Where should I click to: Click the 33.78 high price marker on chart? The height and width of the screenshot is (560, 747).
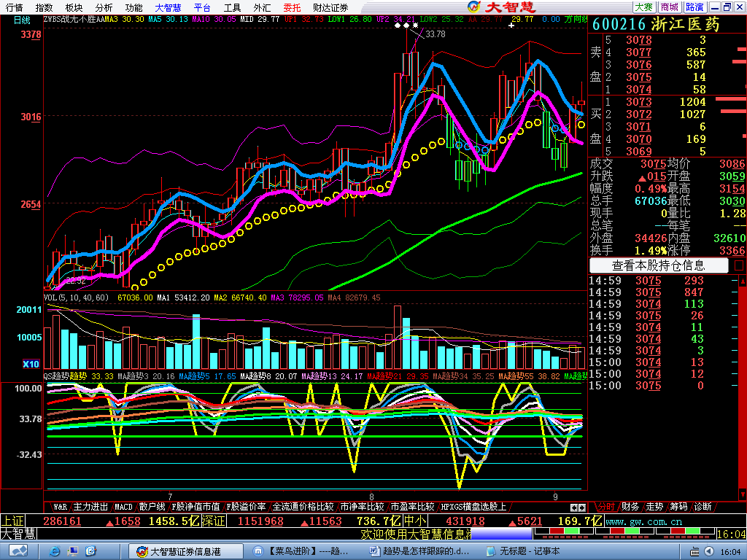point(436,34)
